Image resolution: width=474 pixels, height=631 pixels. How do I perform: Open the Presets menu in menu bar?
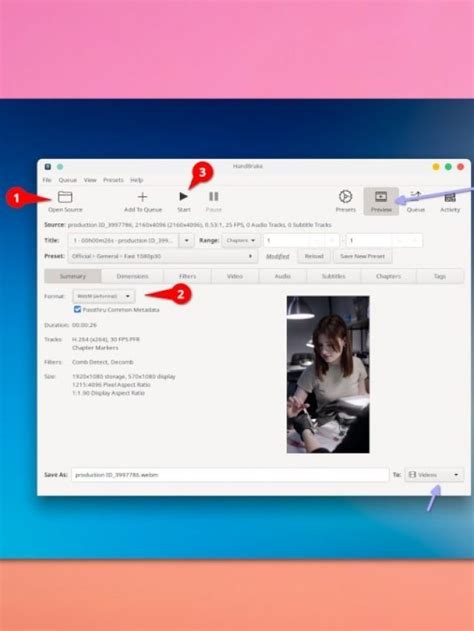point(113,180)
